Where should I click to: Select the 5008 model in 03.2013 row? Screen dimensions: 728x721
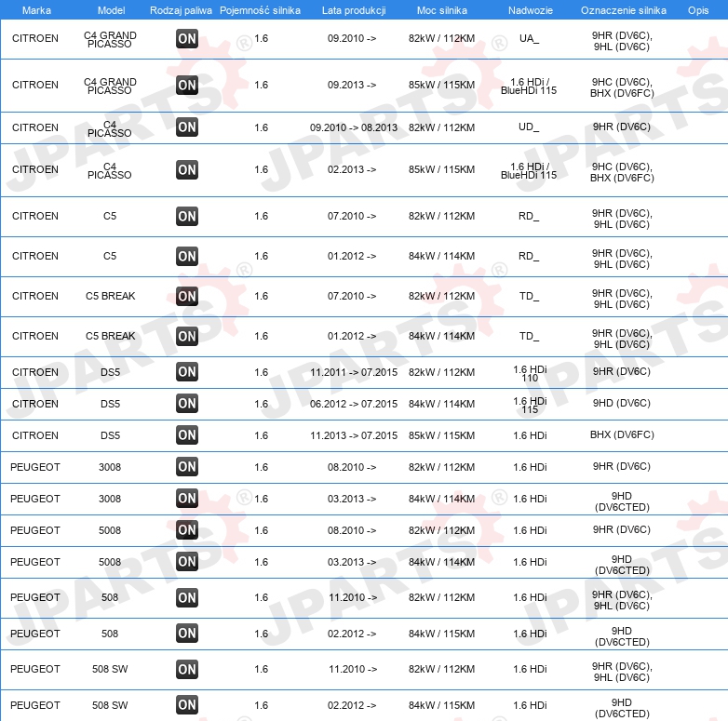110,562
